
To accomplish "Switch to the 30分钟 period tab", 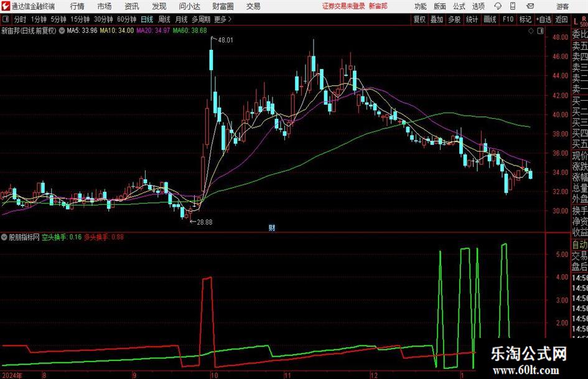I will click(x=103, y=19).
